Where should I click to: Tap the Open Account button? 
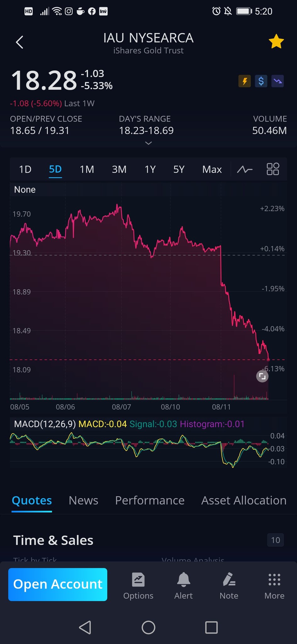pyautogui.click(x=58, y=584)
